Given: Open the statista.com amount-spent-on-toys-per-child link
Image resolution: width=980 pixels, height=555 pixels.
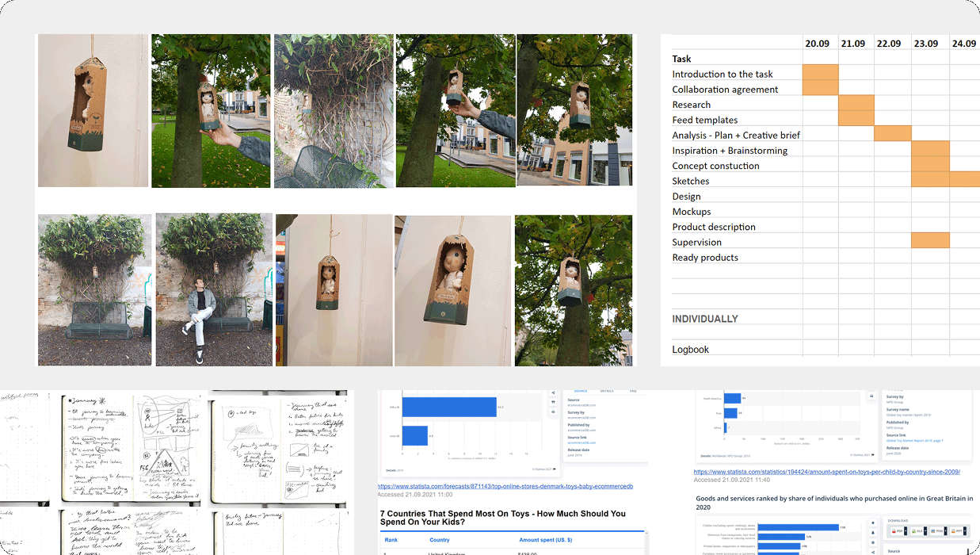Looking at the screenshot, I should pyautogui.click(x=827, y=472).
